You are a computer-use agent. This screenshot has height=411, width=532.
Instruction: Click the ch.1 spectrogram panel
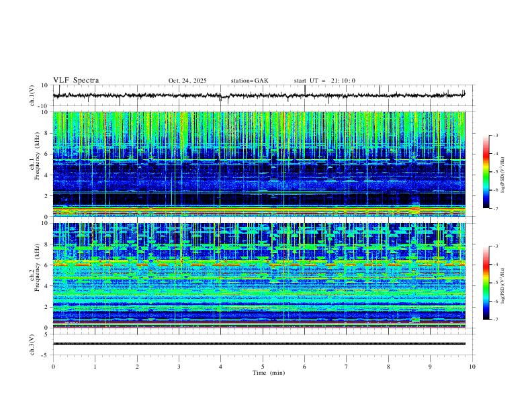[259, 164]
